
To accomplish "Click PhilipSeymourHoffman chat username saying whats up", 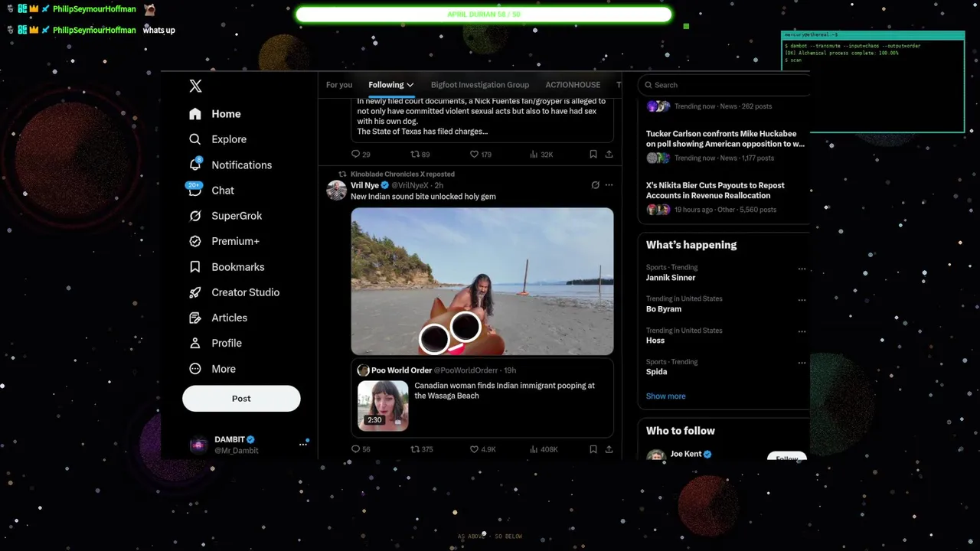I will 94,31.
